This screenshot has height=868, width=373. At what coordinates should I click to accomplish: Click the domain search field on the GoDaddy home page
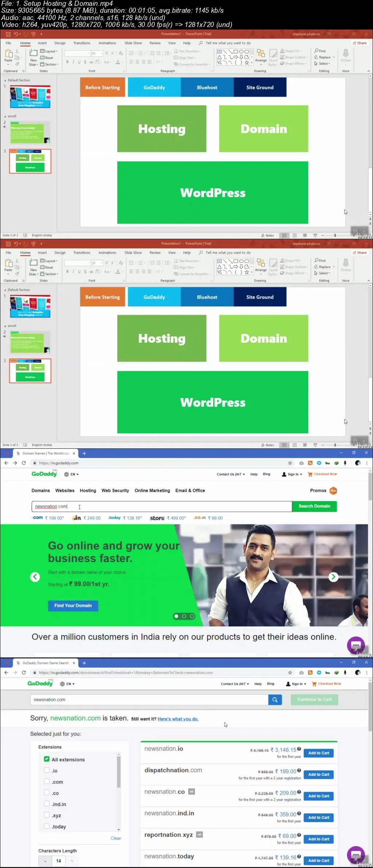point(162,506)
